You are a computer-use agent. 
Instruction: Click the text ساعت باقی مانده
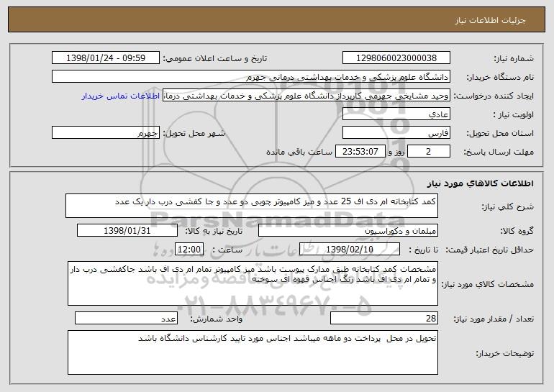(299, 152)
